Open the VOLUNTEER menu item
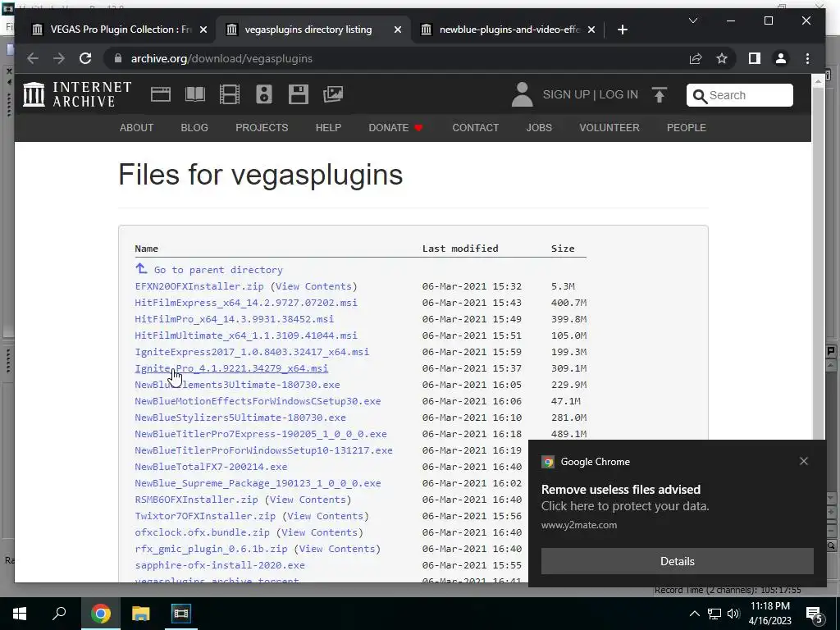 [609, 127]
